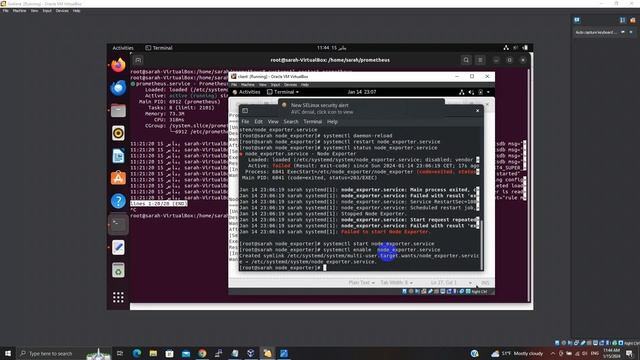The width and height of the screenshot is (640, 360).
Task: Open View menu in client terminal
Action: 273,122
